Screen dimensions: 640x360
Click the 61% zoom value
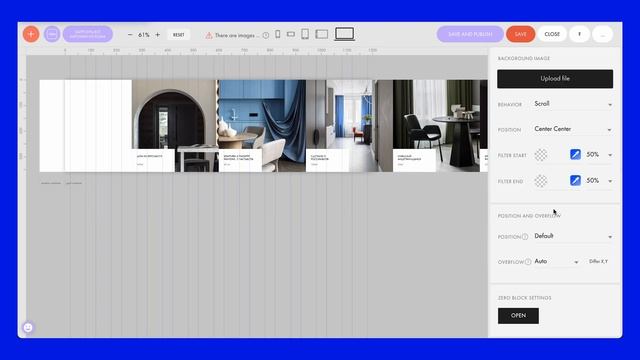(x=144, y=35)
